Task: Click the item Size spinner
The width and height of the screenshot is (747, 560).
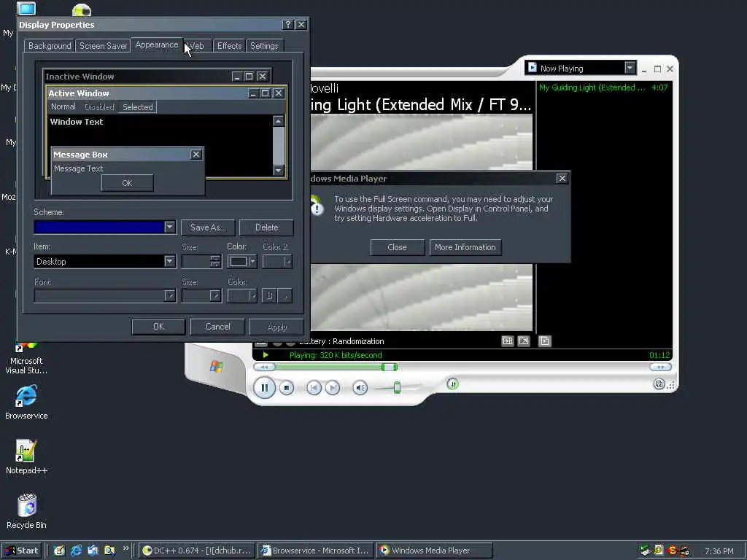Action: coord(215,261)
